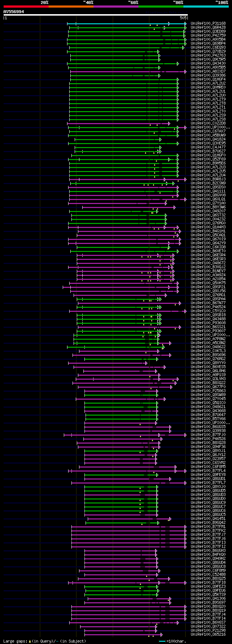The height and width of the screenshot is (644, 232).
Task: Click the red 20% identity legend segment
Action: 26,7
